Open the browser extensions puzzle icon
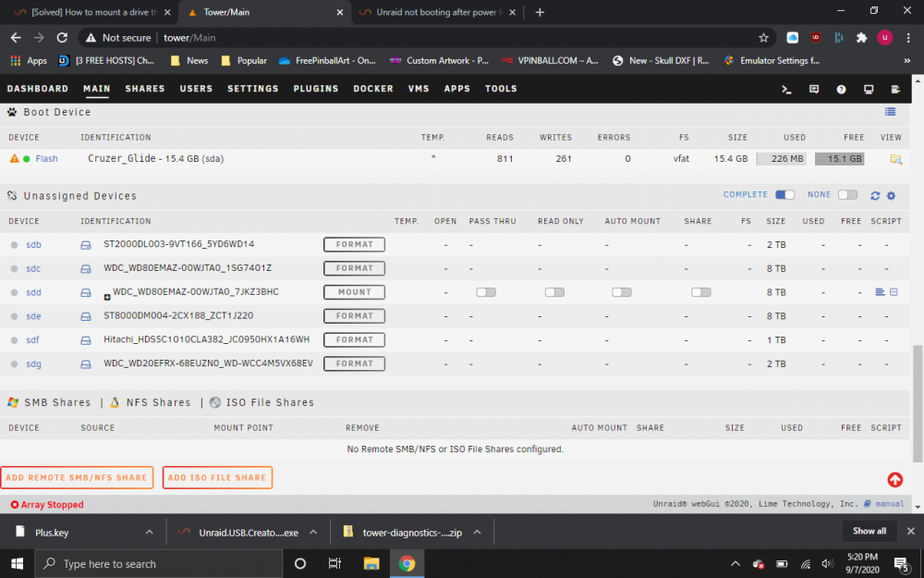 [x=861, y=38]
